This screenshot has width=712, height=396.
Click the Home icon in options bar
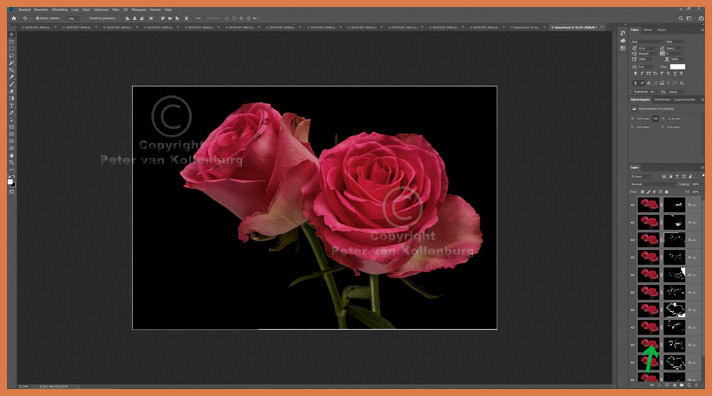[x=14, y=18]
